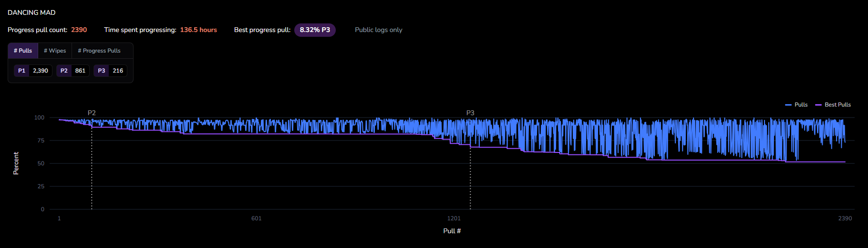Click the 8.32% P3 best pull badge
868x248 pixels.
point(315,30)
